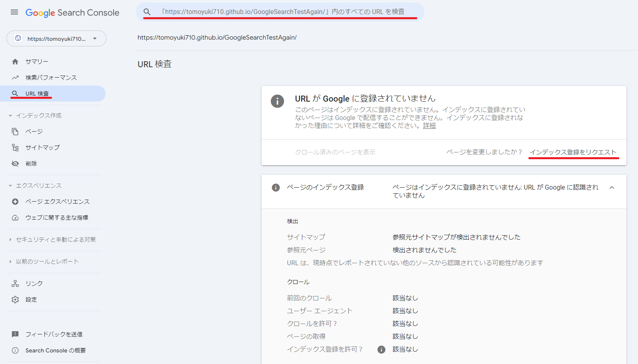Click the 'URL 検査' page heading
The width and height of the screenshot is (638, 364).
(154, 64)
